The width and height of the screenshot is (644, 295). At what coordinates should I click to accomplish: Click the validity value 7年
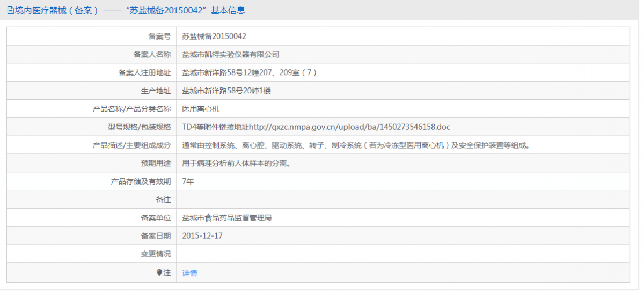tap(188, 181)
